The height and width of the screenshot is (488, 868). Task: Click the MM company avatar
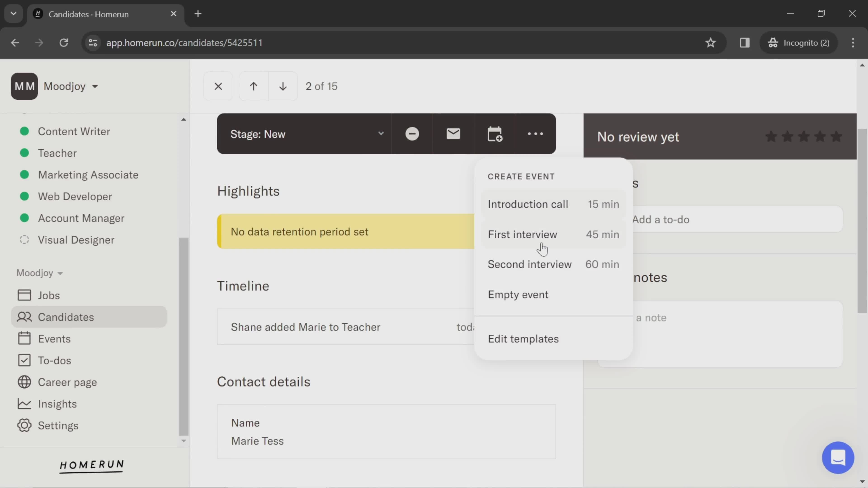24,86
